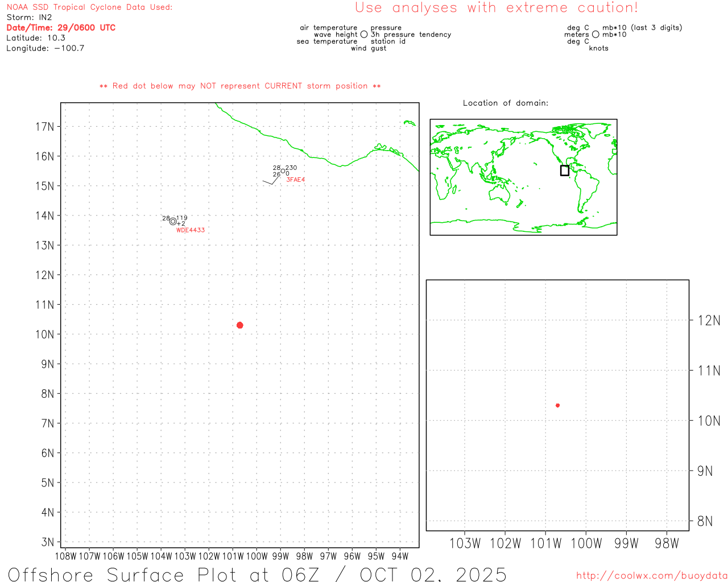Screen dimensions: 728x582
Task: Click the '3h pressure tendency' legend label
Action: [x=411, y=35]
